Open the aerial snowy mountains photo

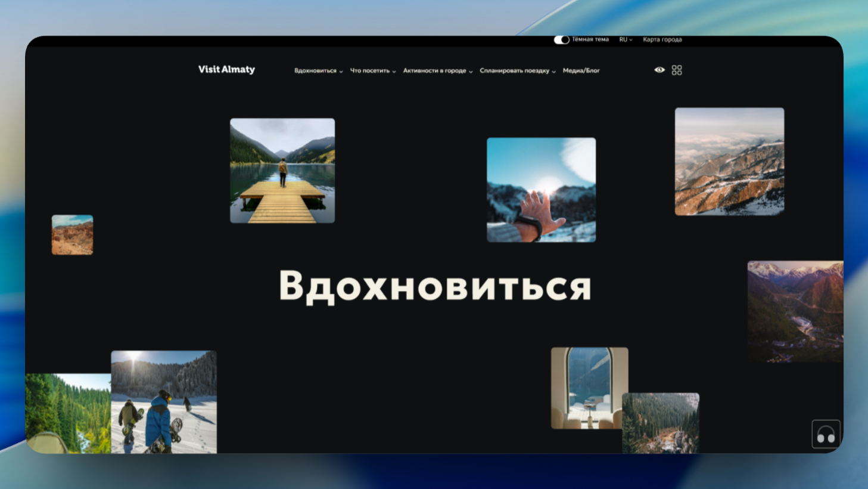(729, 162)
